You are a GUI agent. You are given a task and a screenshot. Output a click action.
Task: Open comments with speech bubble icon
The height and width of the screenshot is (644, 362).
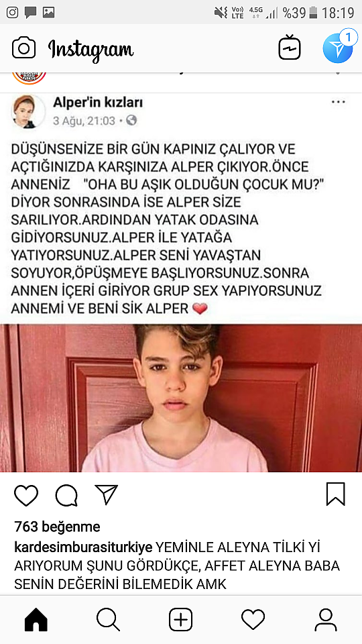(66, 495)
